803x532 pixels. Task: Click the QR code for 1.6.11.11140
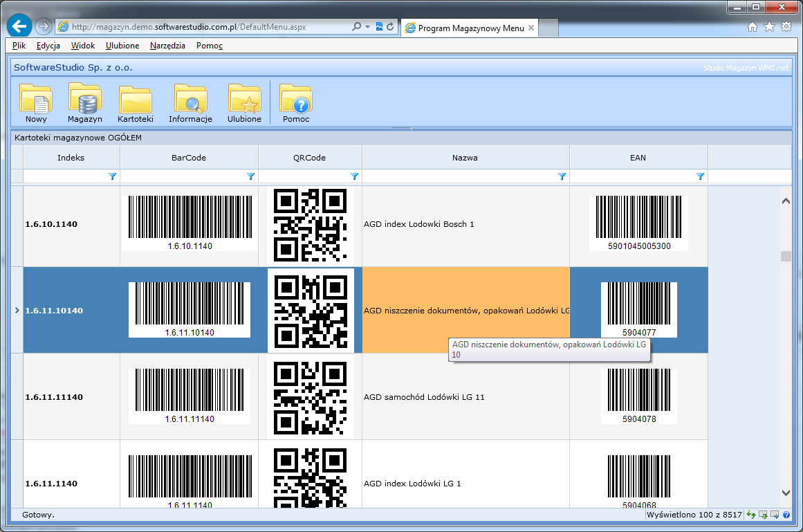(x=311, y=398)
